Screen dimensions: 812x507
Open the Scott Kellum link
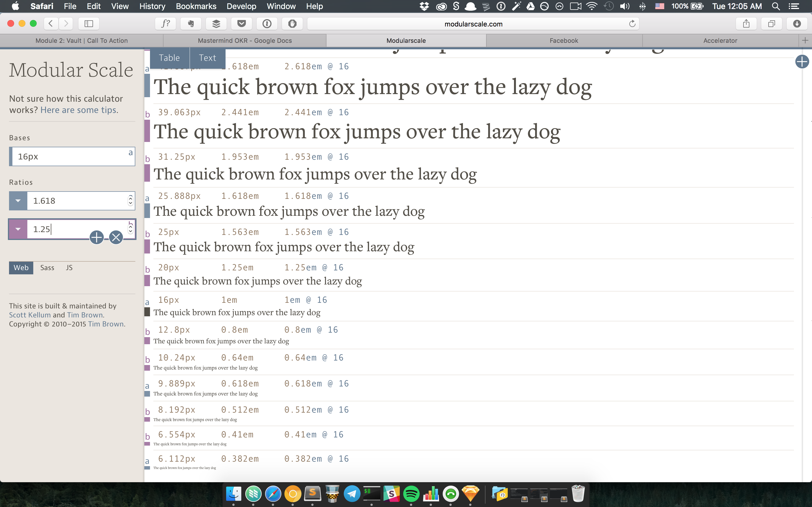pos(30,315)
